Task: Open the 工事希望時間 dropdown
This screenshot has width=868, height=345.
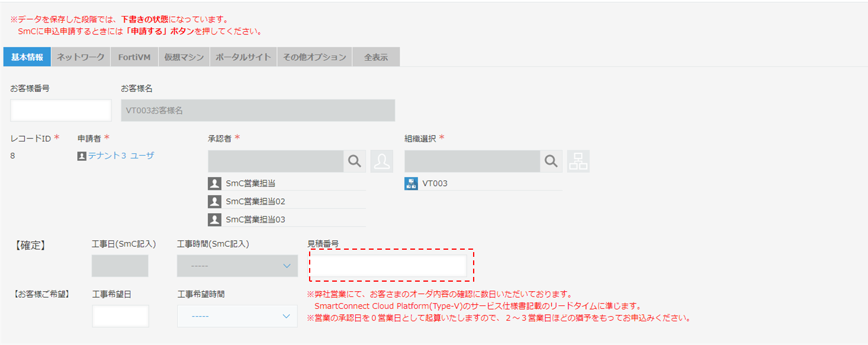Action: click(x=237, y=316)
